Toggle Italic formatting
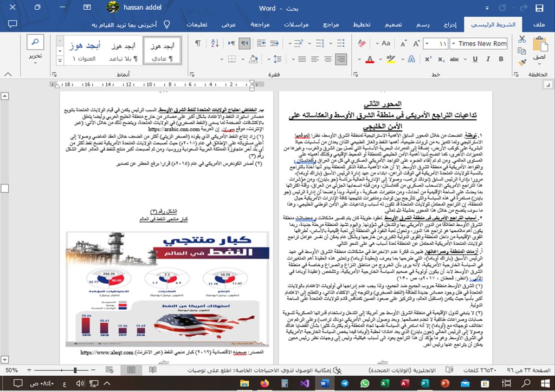The height and width of the screenshot is (392, 555). (488, 59)
